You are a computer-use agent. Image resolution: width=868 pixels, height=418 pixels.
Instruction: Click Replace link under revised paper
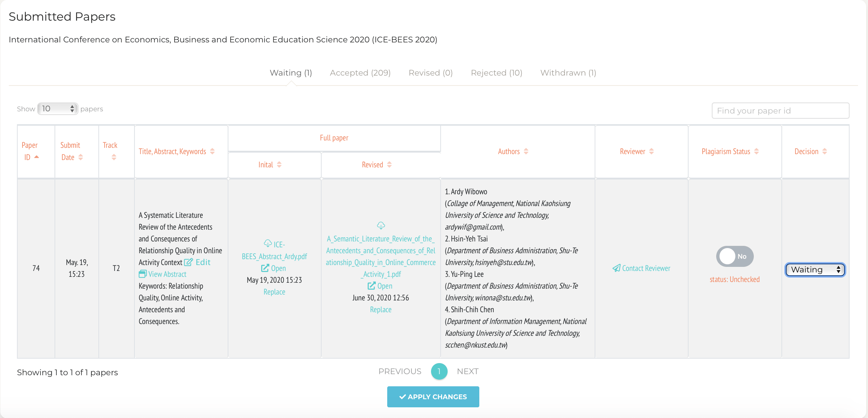381,309
